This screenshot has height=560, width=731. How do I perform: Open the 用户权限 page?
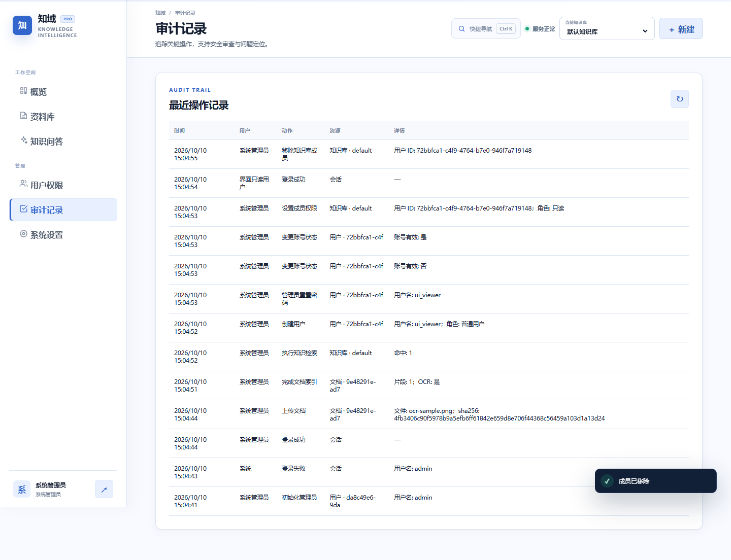click(63, 185)
